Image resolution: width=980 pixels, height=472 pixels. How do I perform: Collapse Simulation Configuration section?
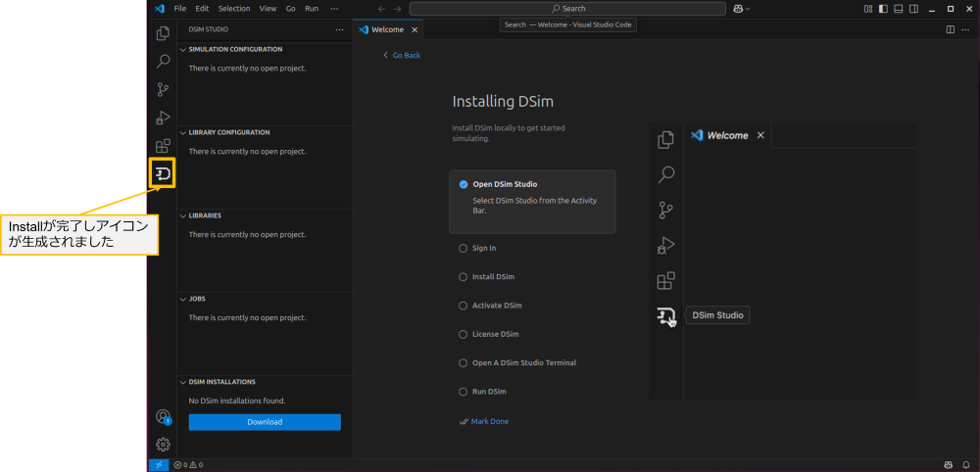coord(265,49)
